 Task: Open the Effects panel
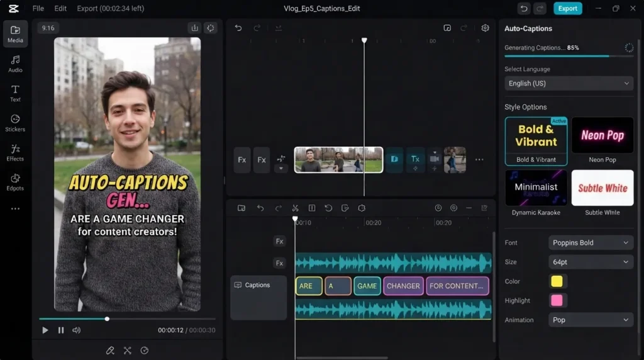(15, 152)
